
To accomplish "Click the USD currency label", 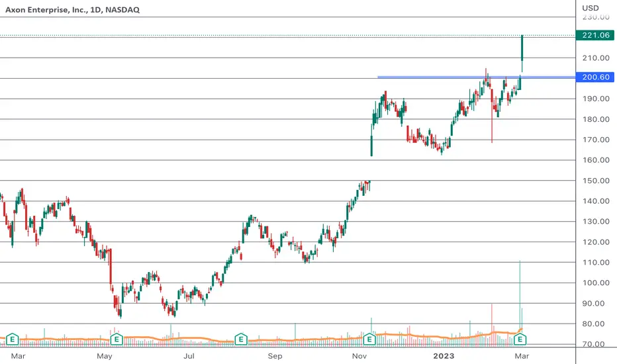I will (591, 8).
